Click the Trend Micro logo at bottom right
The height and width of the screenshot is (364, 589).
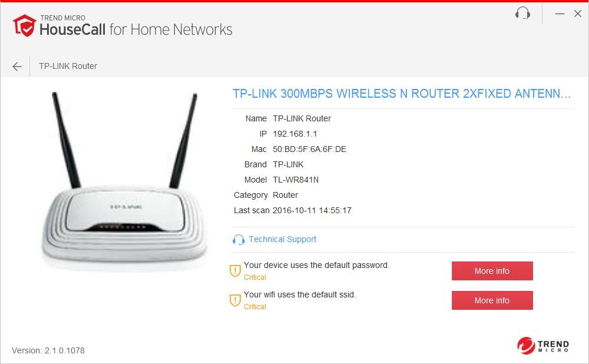[x=543, y=345]
